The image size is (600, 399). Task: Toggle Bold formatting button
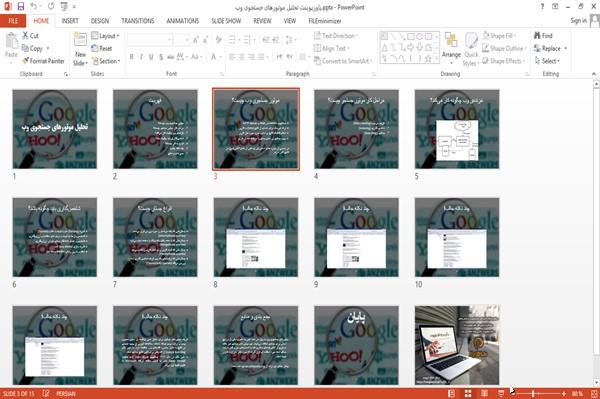[131, 57]
